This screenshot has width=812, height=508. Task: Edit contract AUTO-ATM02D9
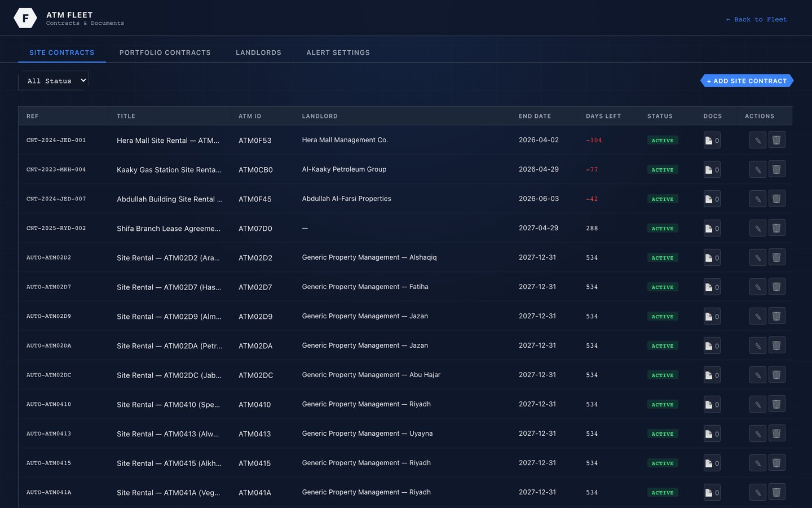[758, 316]
